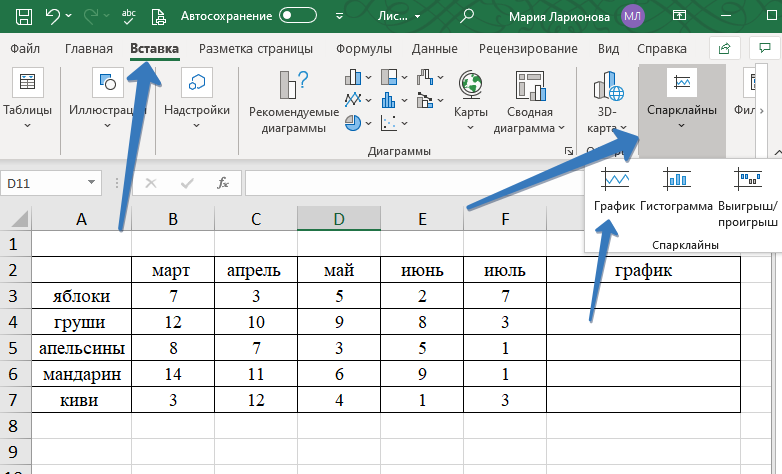The height and width of the screenshot is (474, 782).
Task: Open the Name Box dropdown arrow
Action: (91, 183)
